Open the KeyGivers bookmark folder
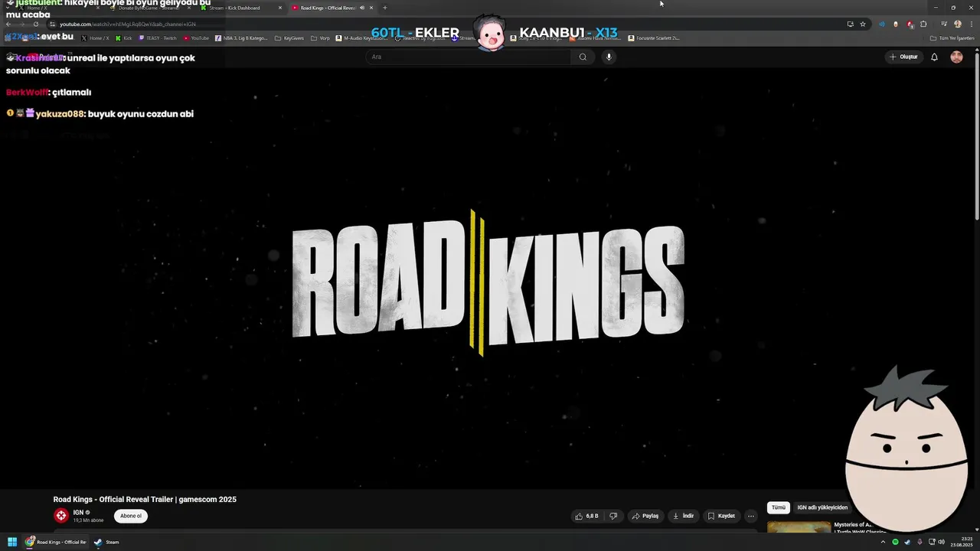980x551 pixels. tap(289, 37)
